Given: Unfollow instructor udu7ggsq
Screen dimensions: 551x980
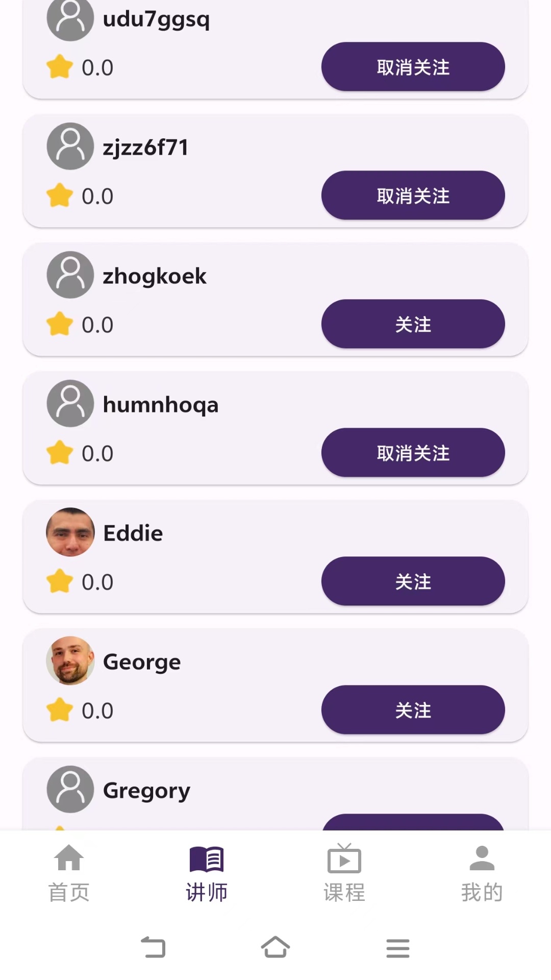Looking at the screenshot, I should pyautogui.click(x=413, y=67).
